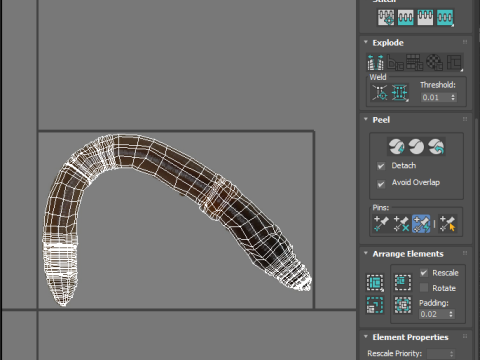Click the Padding spinner arrows

point(451,314)
